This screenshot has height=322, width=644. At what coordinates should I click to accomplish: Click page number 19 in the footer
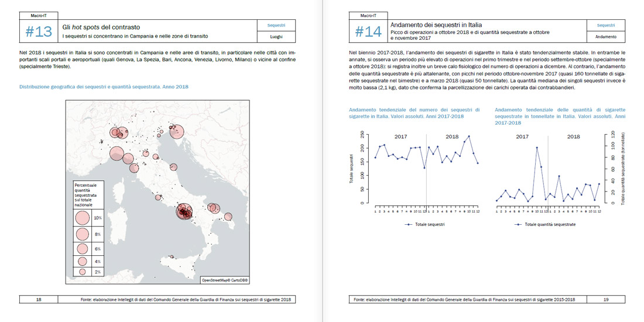pos(606,300)
